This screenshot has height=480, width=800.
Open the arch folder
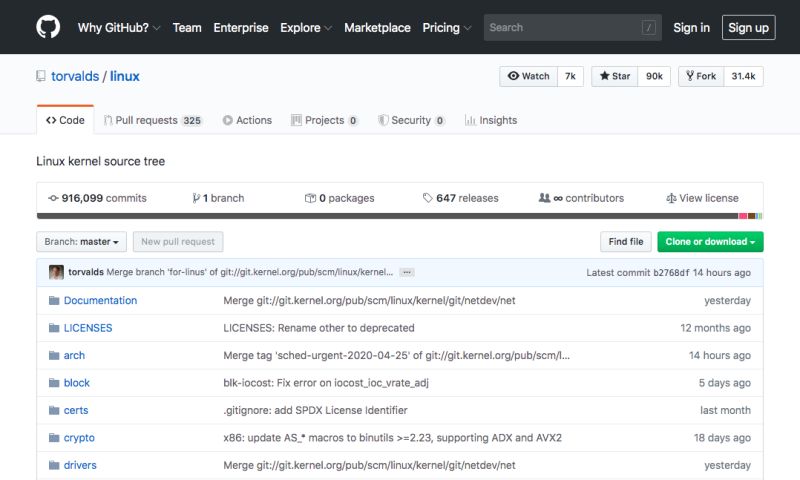click(74, 356)
